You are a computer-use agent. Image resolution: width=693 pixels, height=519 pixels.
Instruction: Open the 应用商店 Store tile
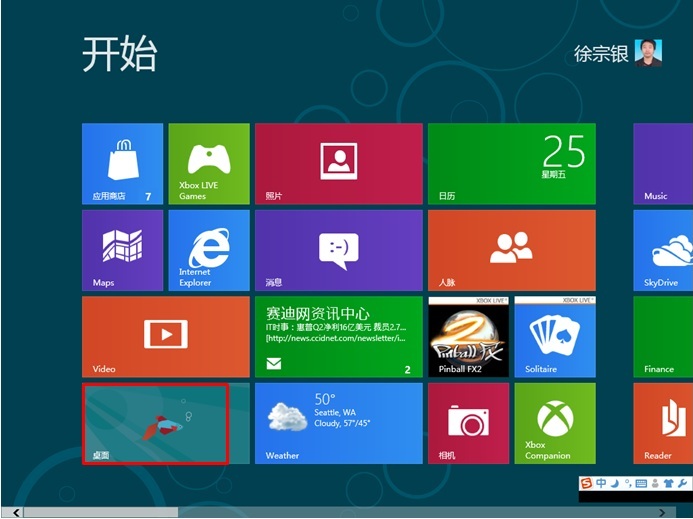(x=122, y=164)
